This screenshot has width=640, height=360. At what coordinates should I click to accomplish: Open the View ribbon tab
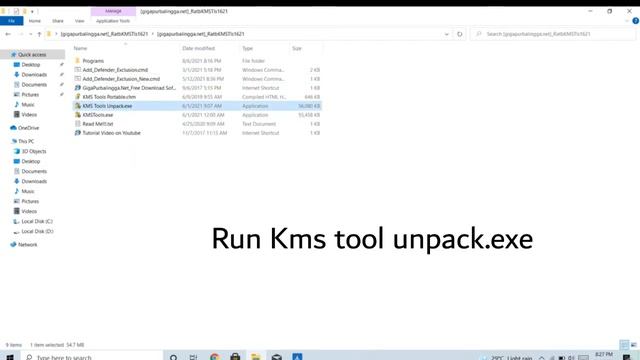click(79, 21)
